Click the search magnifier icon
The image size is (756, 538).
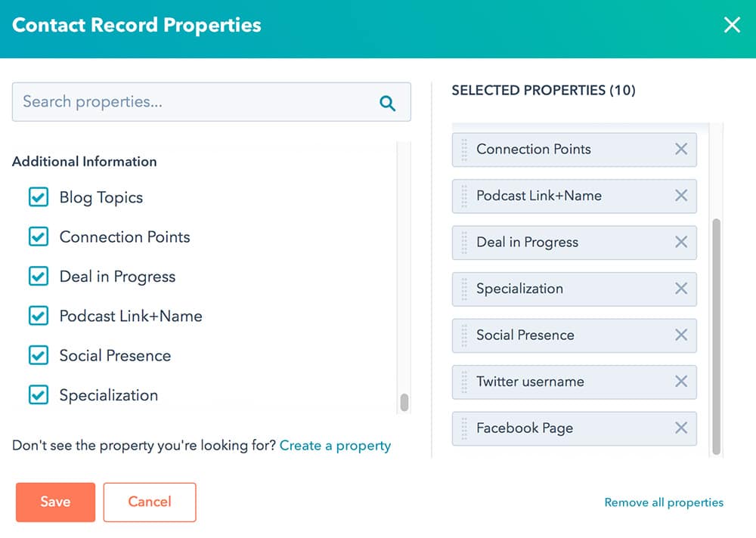[x=388, y=104]
